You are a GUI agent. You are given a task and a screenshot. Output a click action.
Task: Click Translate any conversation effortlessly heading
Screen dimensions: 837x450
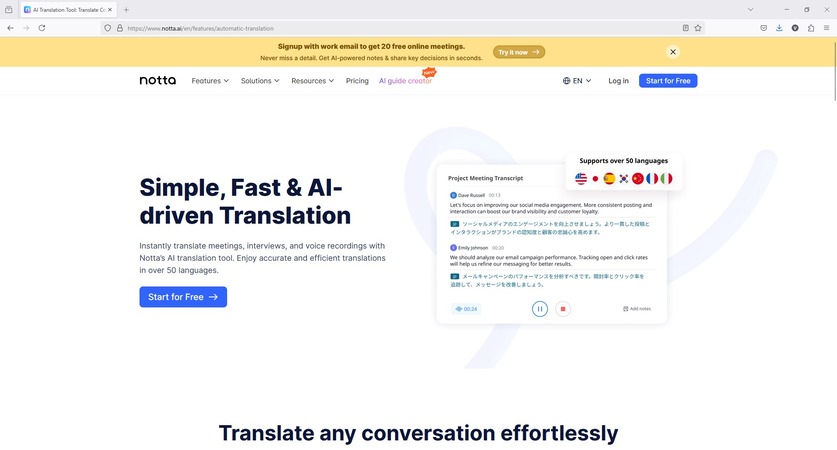click(x=418, y=433)
